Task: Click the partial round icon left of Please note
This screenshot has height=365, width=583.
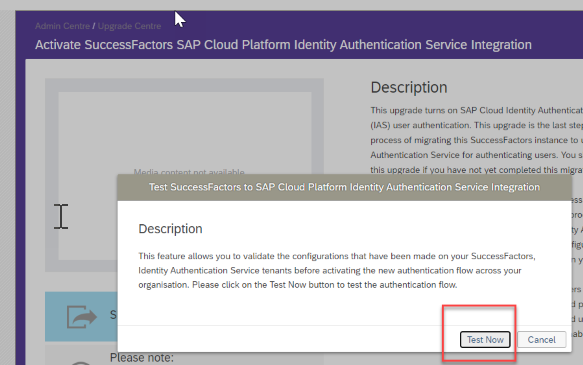Action: 80,363
